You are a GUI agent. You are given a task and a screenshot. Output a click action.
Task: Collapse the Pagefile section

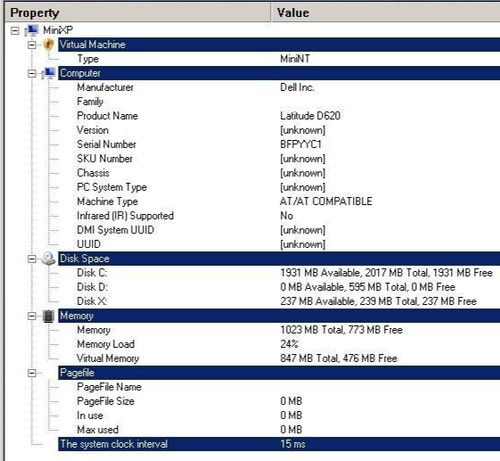pyautogui.click(x=32, y=373)
